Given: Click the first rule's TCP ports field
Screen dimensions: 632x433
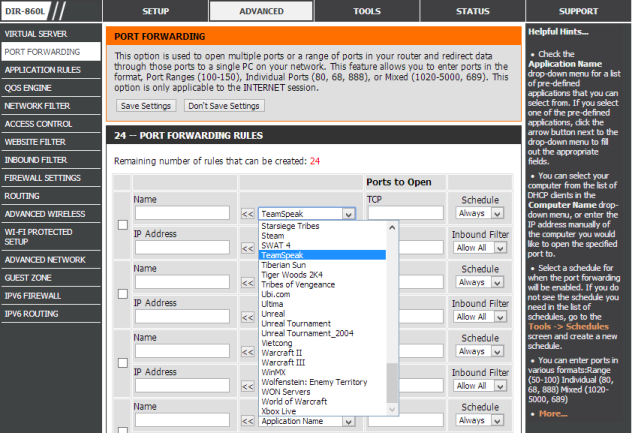Looking at the screenshot, I should (405, 213).
